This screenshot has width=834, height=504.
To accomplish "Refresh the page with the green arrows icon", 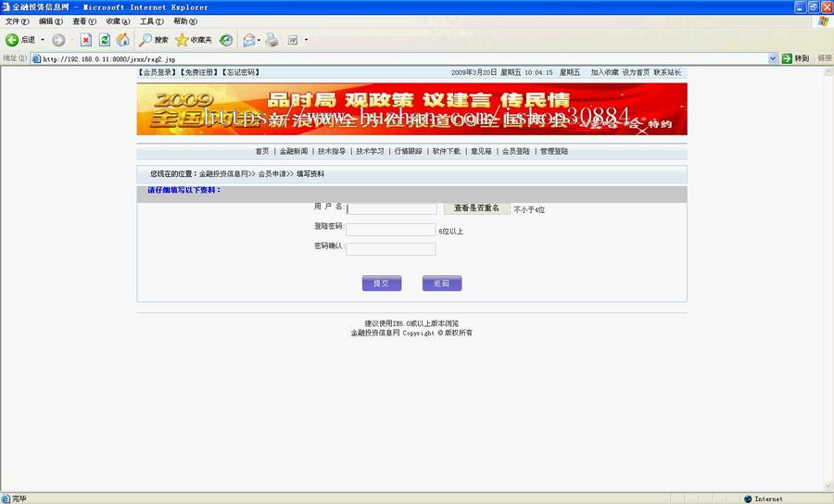I will [x=105, y=40].
